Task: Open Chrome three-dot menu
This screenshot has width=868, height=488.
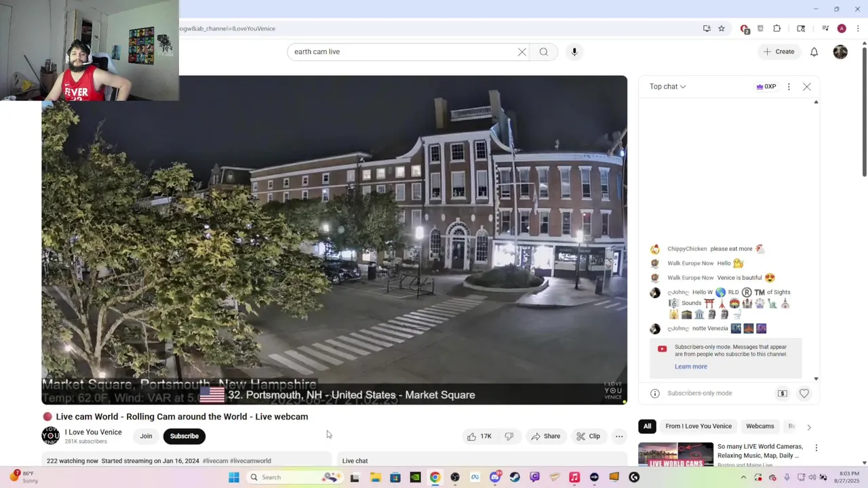Action: point(858,28)
